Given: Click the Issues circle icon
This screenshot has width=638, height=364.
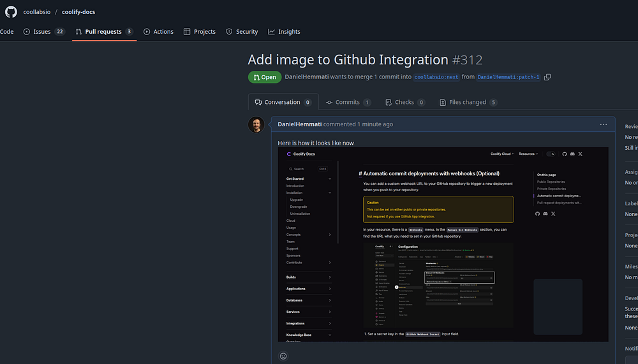Looking at the screenshot, I should tap(26, 31).
